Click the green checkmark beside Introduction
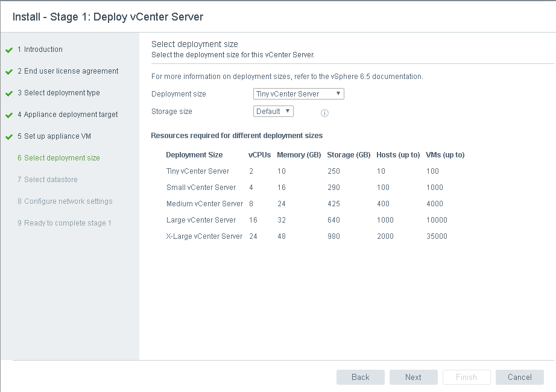This screenshot has height=392, width=556. click(9, 50)
